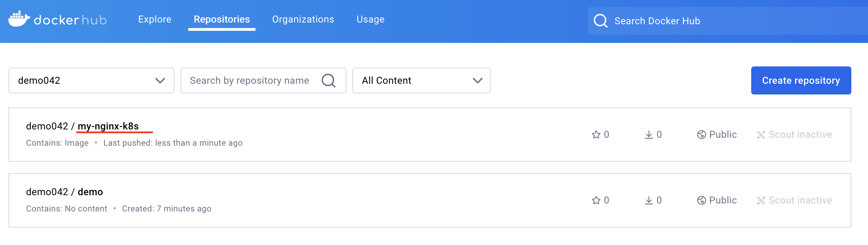This screenshot has height=245, width=868.
Task: Open the my-nginx-k8s repository link
Action: tap(108, 126)
